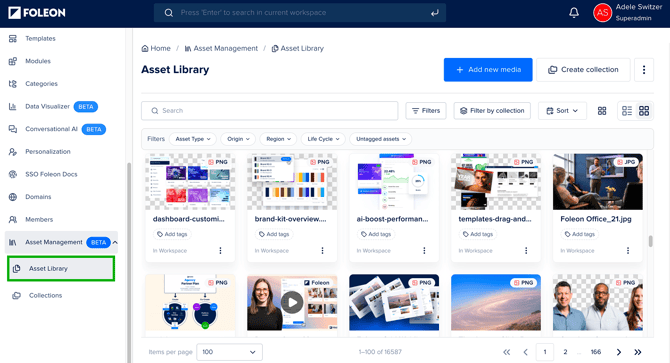Open options menu for dashboard-customi... card
Screen dimensions: 670x363
coord(220,251)
